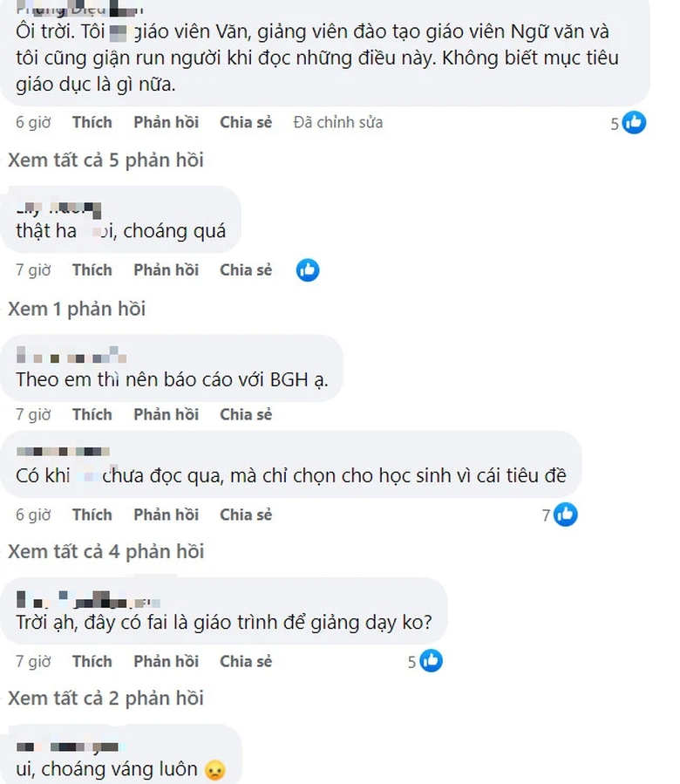Viewport: 680px width, 784px height.
Task: Click the Like reaction icon on 'thật ha, choáng quá' reply
Action: click(307, 270)
